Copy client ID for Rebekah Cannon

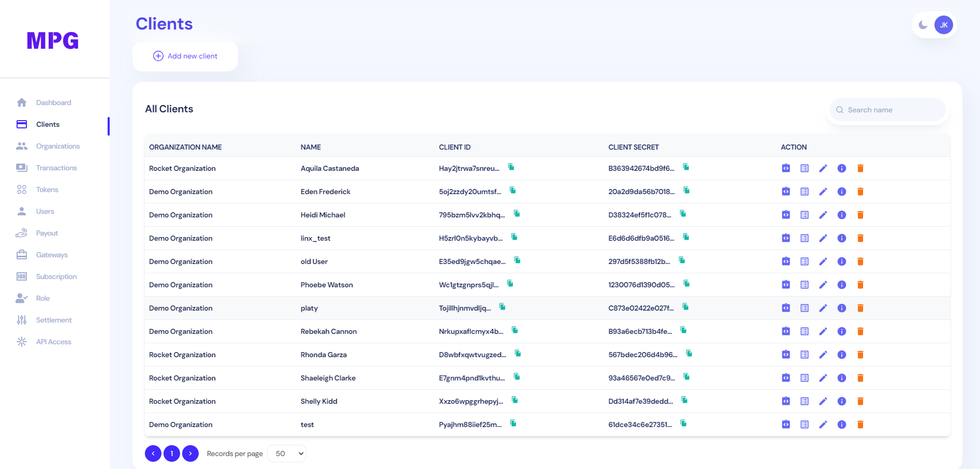(x=515, y=330)
